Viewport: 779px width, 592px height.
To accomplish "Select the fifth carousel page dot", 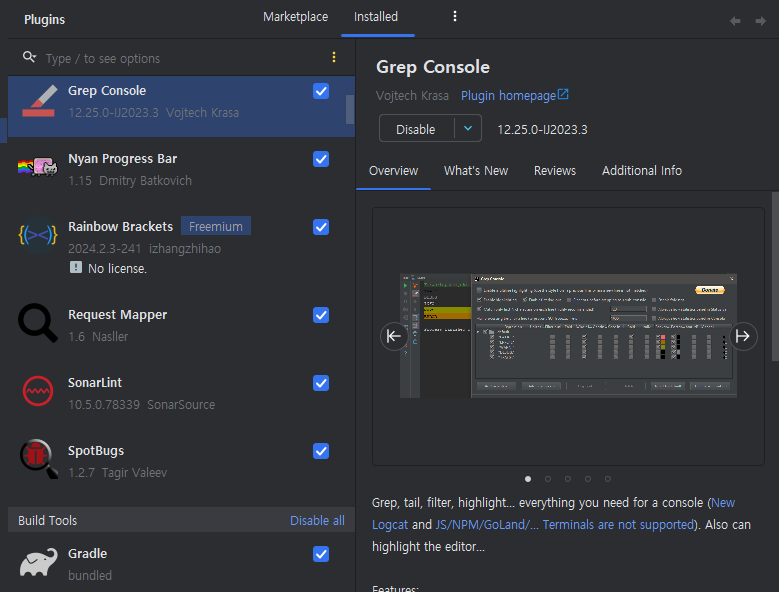I will tap(608, 479).
